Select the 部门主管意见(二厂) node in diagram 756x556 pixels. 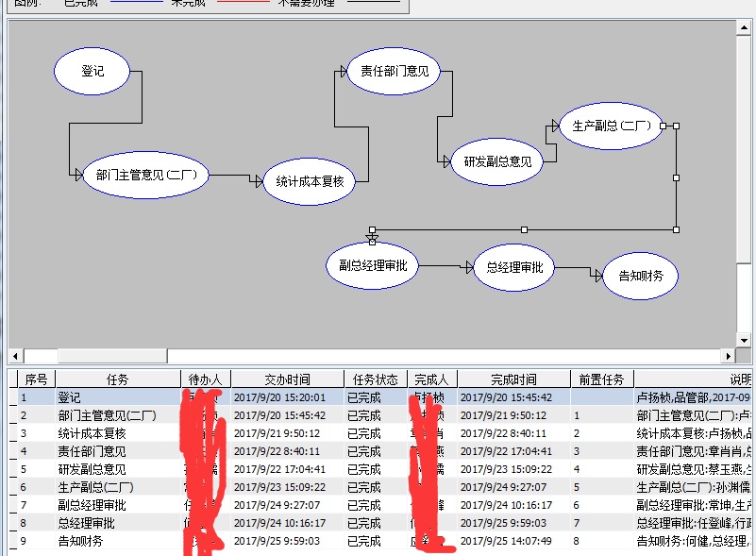tap(144, 175)
